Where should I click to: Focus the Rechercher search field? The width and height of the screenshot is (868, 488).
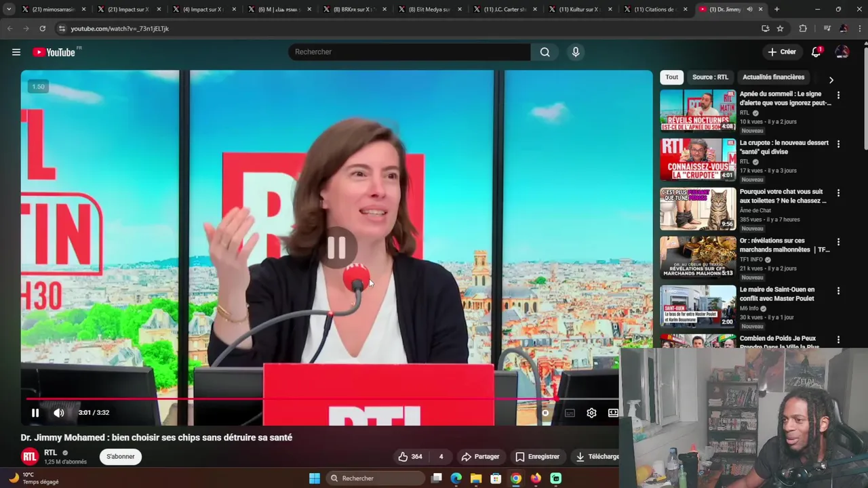tap(409, 52)
